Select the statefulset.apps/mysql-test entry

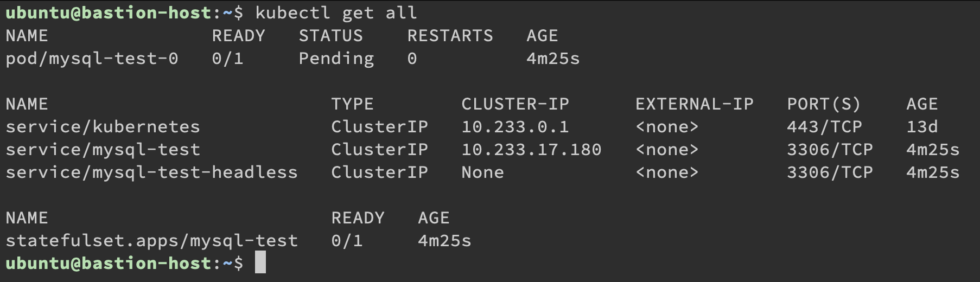(151, 241)
